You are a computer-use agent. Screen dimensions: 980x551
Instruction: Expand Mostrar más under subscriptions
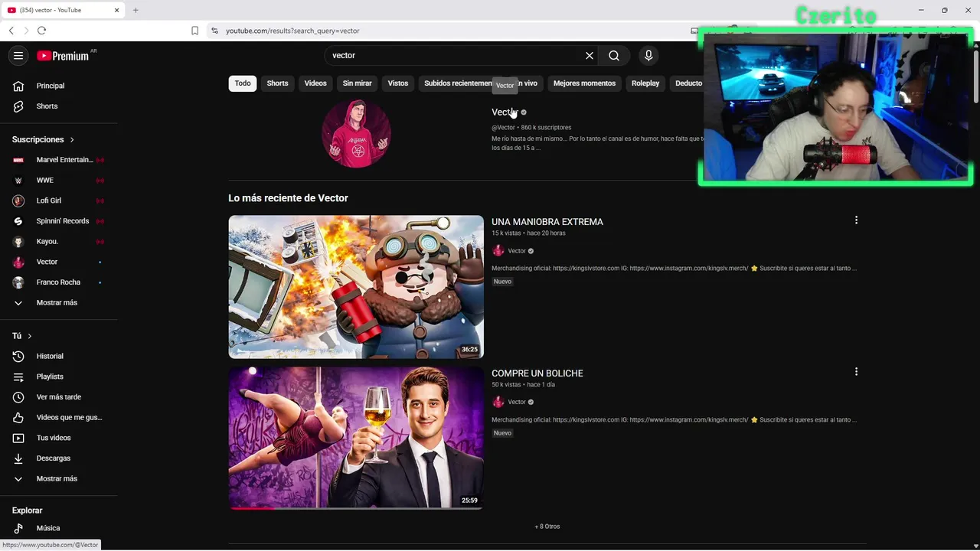point(58,302)
